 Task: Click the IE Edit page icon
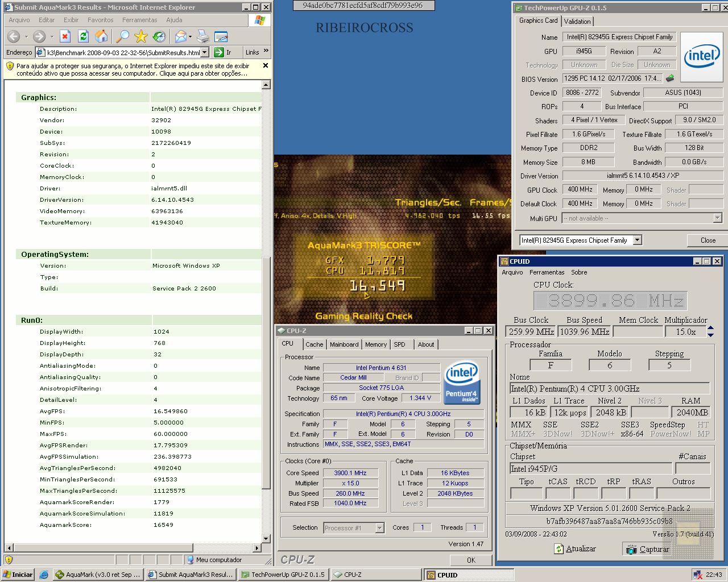(x=221, y=36)
